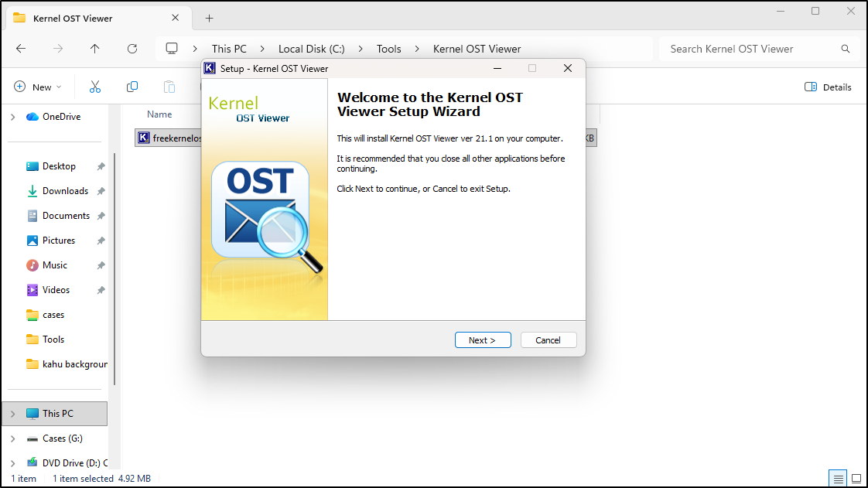Click the PC monitor icon in address bar
The height and width of the screenshot is (488, 868).
(x=173, y=49)
